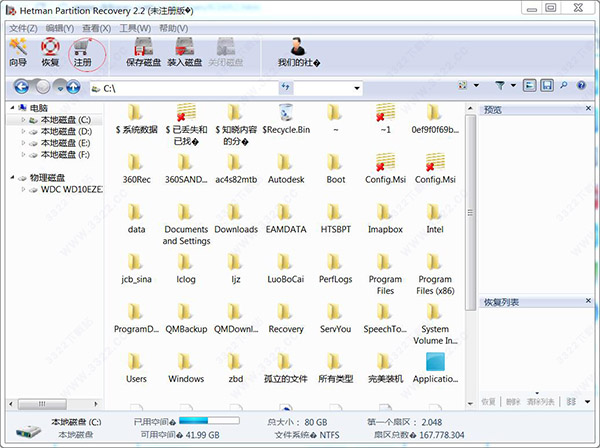Open the 编辑(Y) menu
Viewport: 600px width, 448px height.
pyautogui.click(x=60, y=28)
